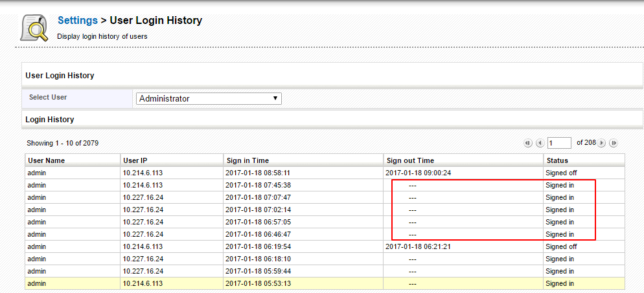The image size is (644, 293).
Task: Open the Select User dropdown
Action: coord(209,98)
